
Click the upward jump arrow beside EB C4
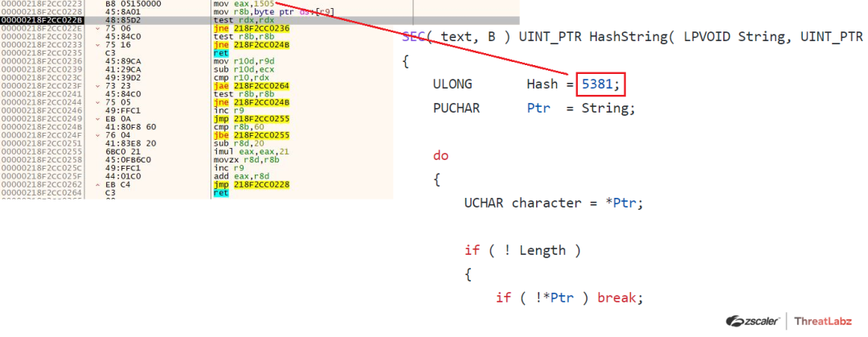(x=98, y=185)
